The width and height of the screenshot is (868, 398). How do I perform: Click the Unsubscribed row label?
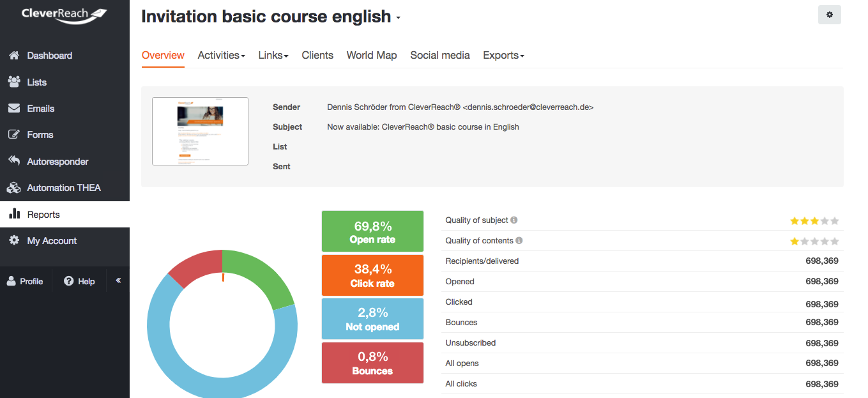click(x=471, y=342)
